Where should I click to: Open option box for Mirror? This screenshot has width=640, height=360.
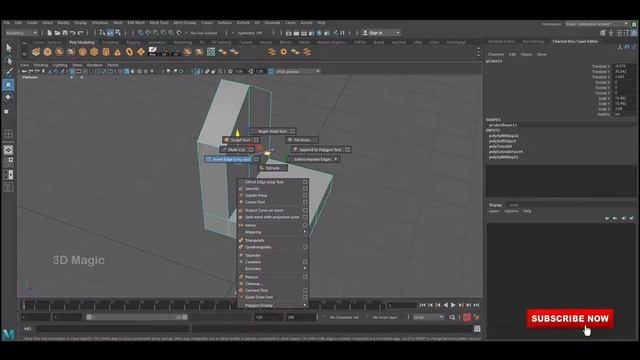point(305,225)
